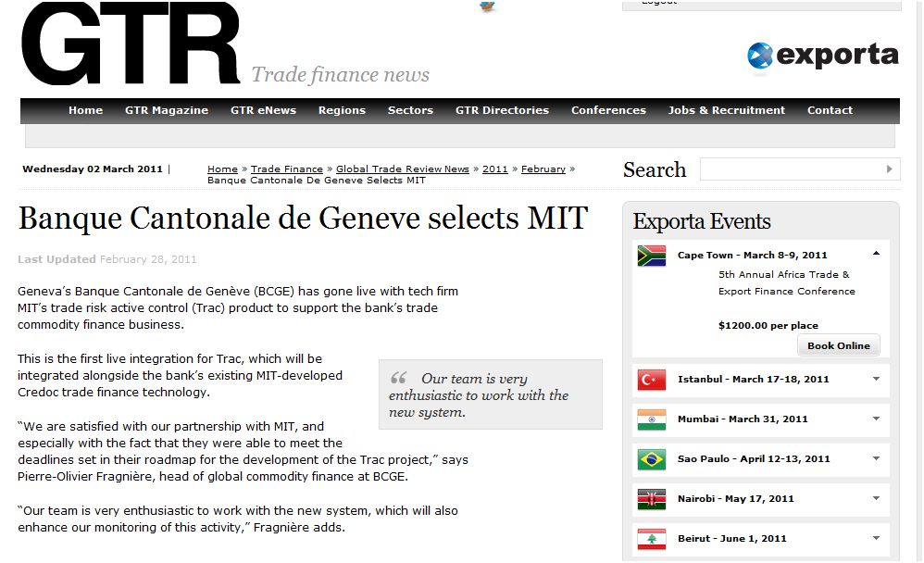Viewport: 924px width, 563px height.
Task: Click the 5th Annual Africa Trade conference text
Action: pyautogui.click(x=786, y=283)
